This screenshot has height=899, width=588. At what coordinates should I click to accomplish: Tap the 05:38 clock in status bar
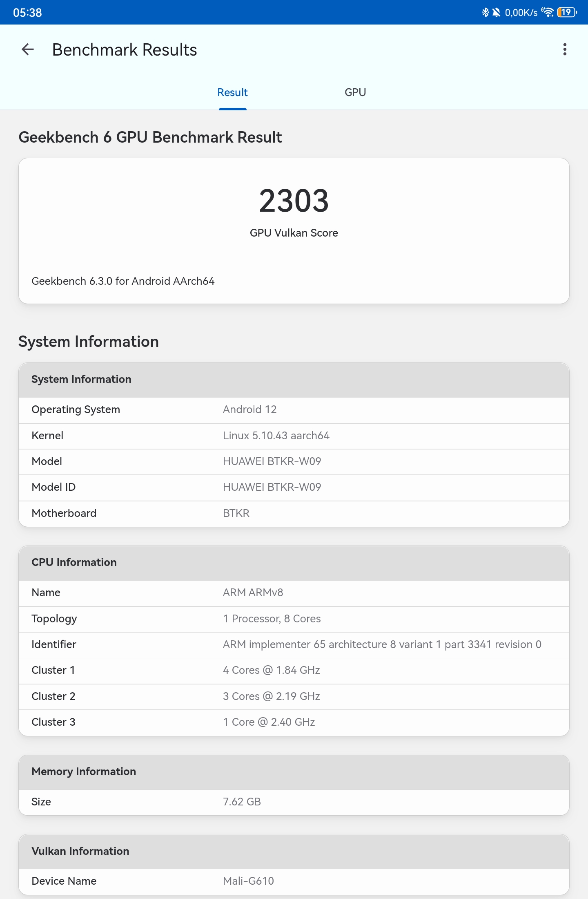click(x=27, y=13)
